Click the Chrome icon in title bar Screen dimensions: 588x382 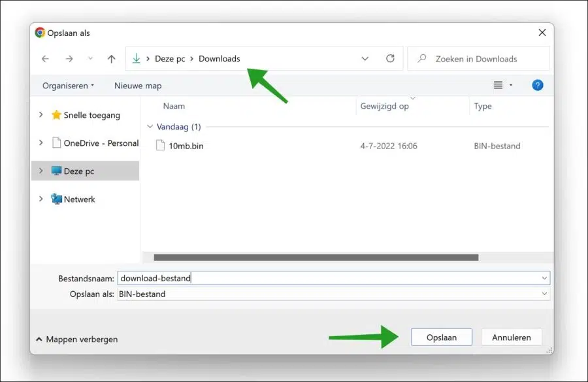(x=40, y=33)
